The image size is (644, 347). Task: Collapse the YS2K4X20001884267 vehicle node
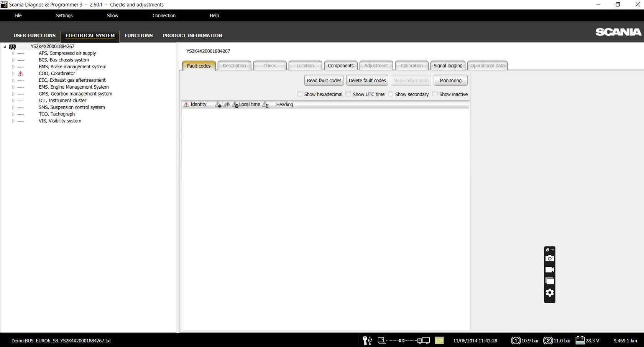coord(4,46)
